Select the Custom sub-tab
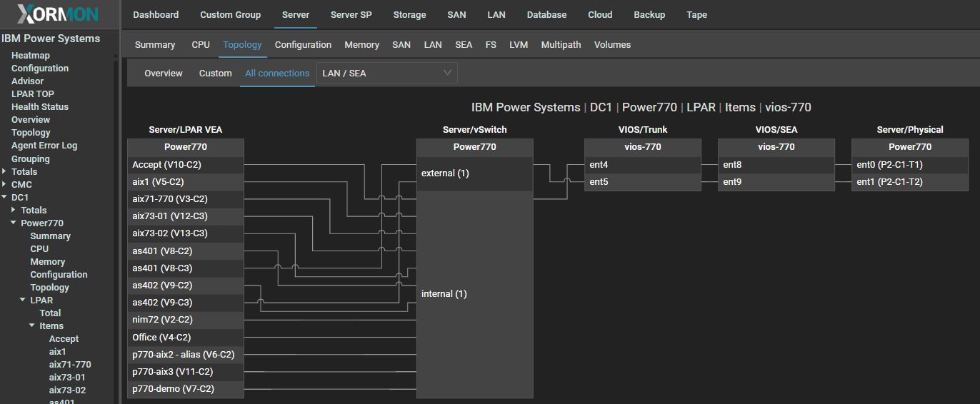 tap(215, 73)
